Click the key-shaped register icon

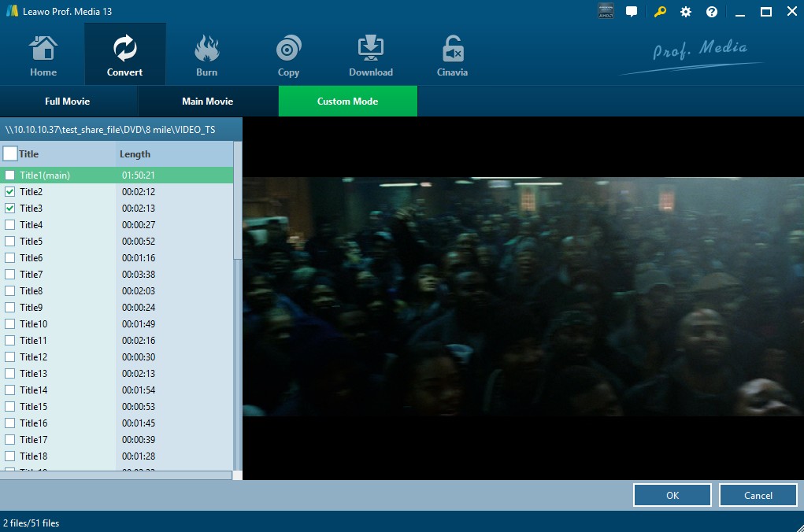659,12
